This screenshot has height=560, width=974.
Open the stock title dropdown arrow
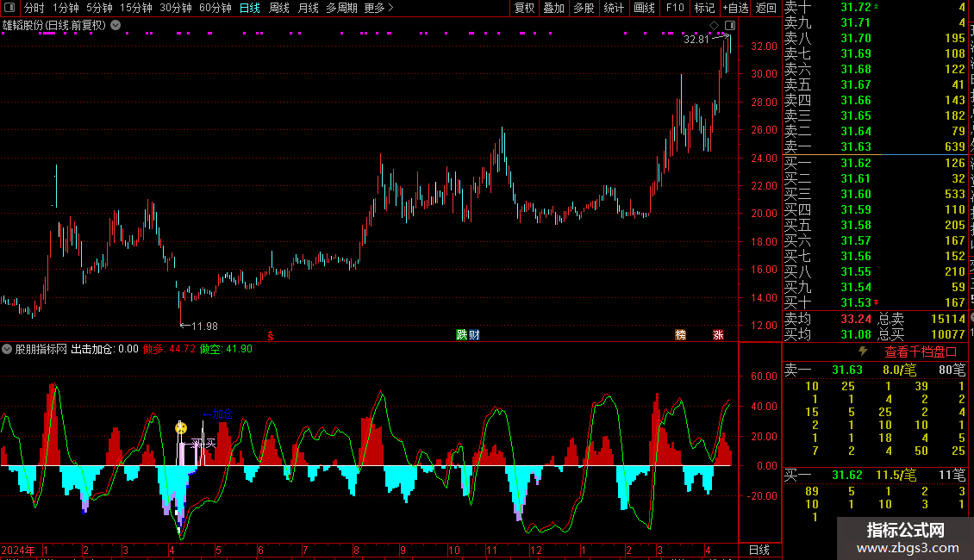pos(116,26)
